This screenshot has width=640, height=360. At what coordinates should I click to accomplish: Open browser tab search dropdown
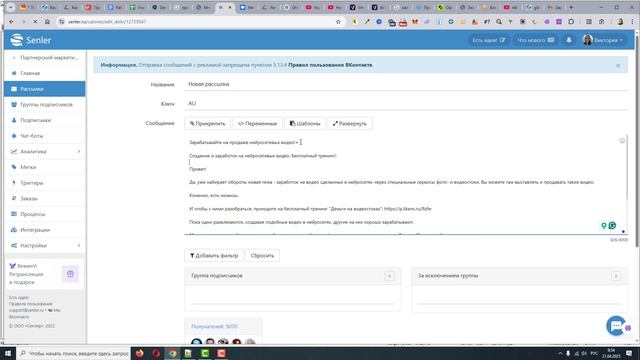tap(11, 7)
